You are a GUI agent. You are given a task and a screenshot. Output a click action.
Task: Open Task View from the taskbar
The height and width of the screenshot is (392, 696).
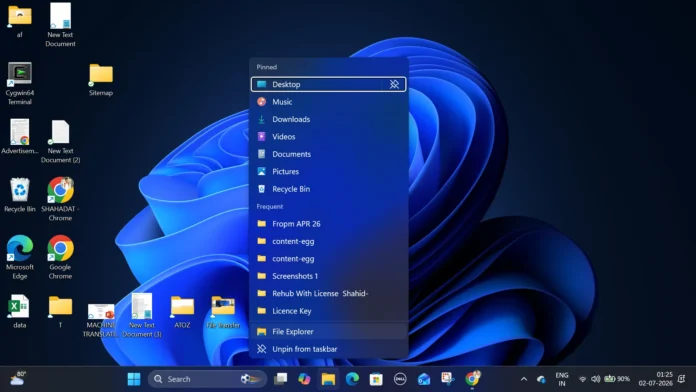click(281, 379)
